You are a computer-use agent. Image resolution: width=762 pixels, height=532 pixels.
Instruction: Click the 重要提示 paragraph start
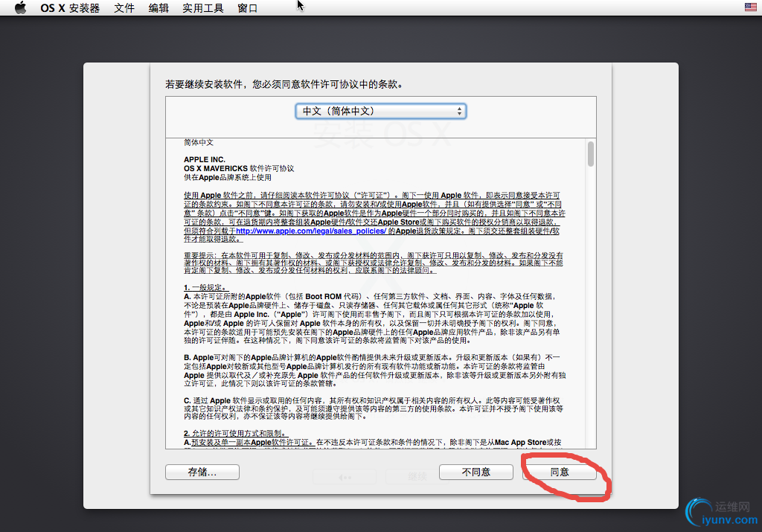click(201, 255)
